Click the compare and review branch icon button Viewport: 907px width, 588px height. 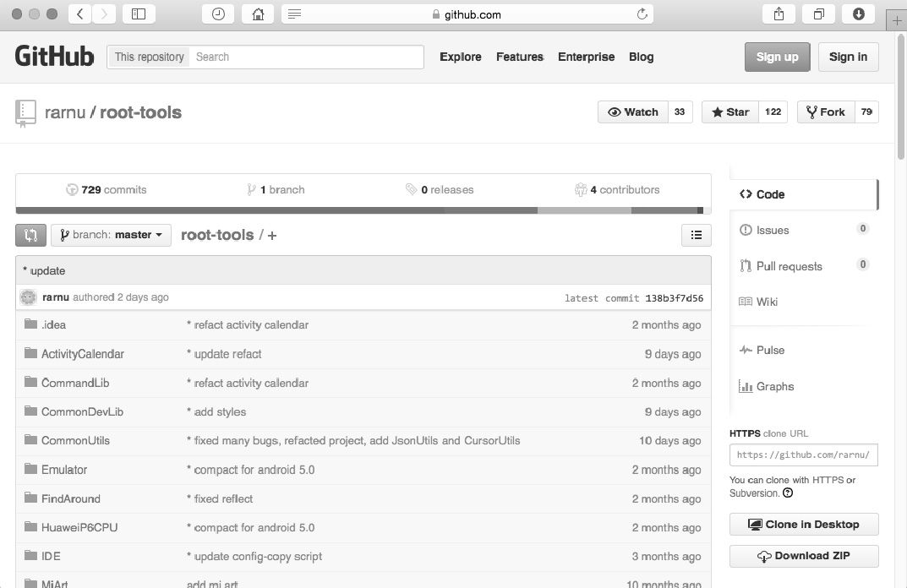click(x=30, y=236)
